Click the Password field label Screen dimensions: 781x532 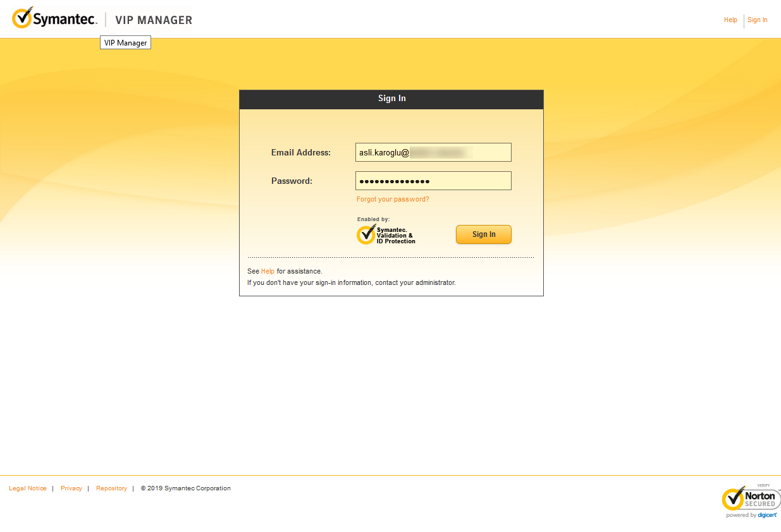(292, 181)
